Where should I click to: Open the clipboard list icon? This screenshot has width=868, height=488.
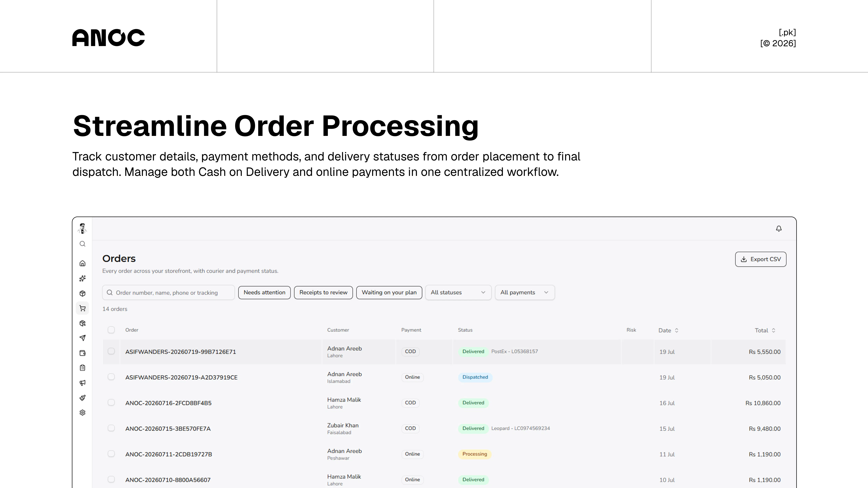coord(83,368)
